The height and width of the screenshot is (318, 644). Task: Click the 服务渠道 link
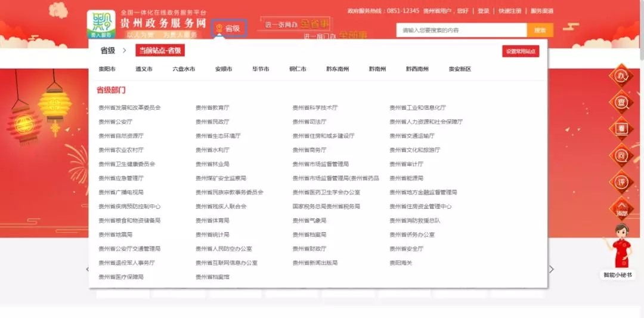(x=541, y=11)
